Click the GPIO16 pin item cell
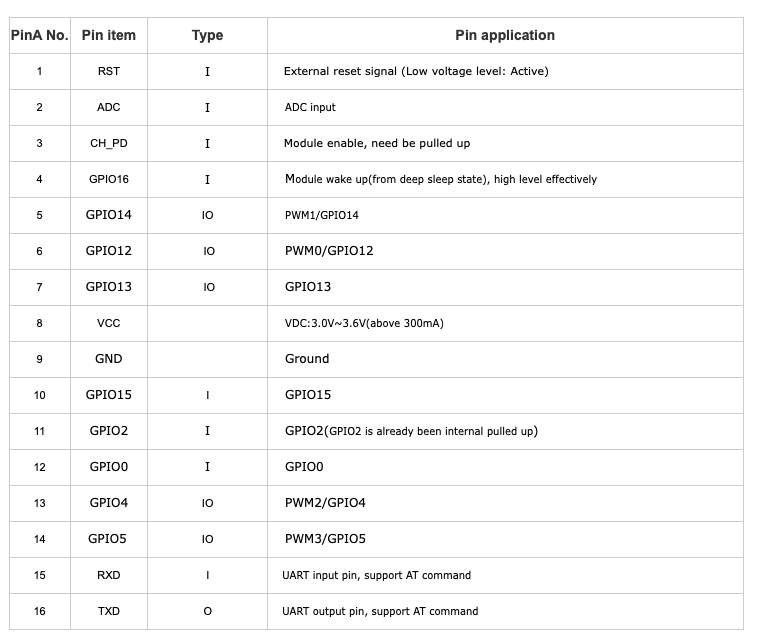762x642 pixels. coord(108,179)
